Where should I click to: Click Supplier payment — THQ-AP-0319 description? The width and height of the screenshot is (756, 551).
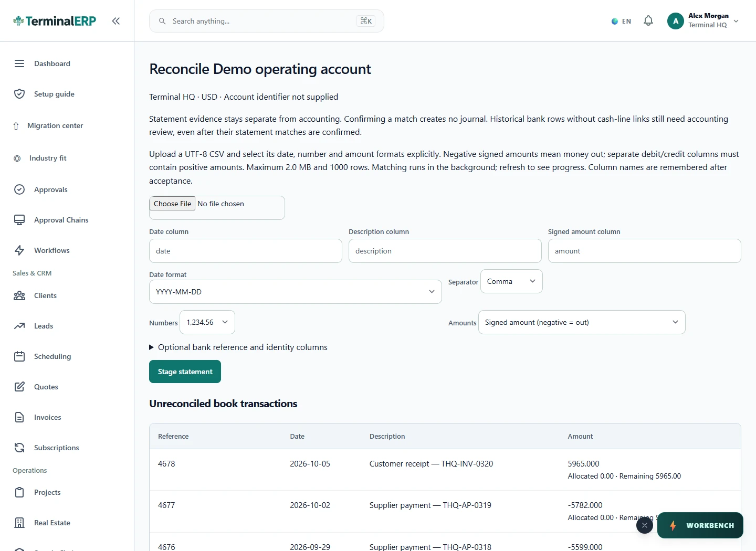click(x=430, y=505)
